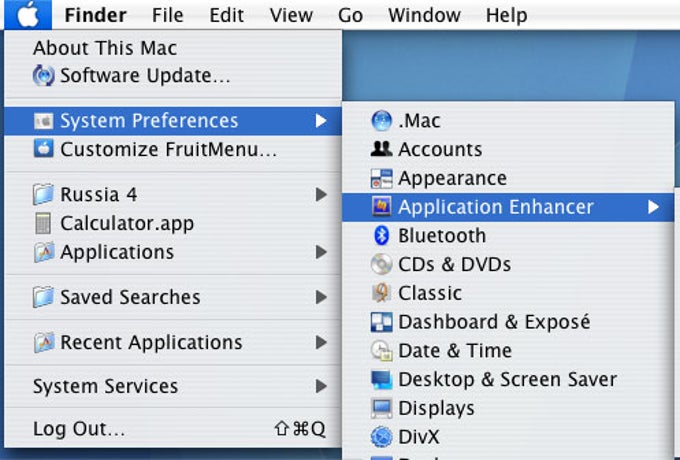Click the DivX preference icon

click(382, 437)
